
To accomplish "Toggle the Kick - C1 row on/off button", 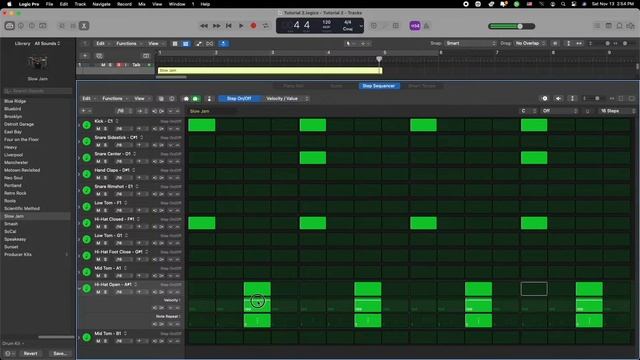I will point(87,125).
